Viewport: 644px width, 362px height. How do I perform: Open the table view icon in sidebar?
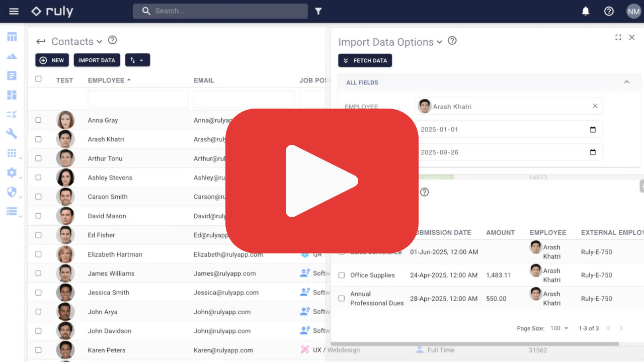pyautogui.click(x=12, y=37)
